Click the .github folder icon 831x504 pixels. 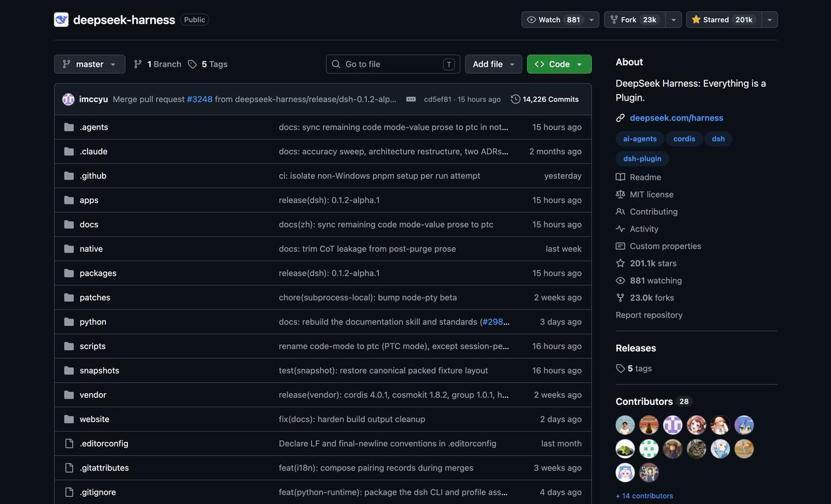[69, 176]
